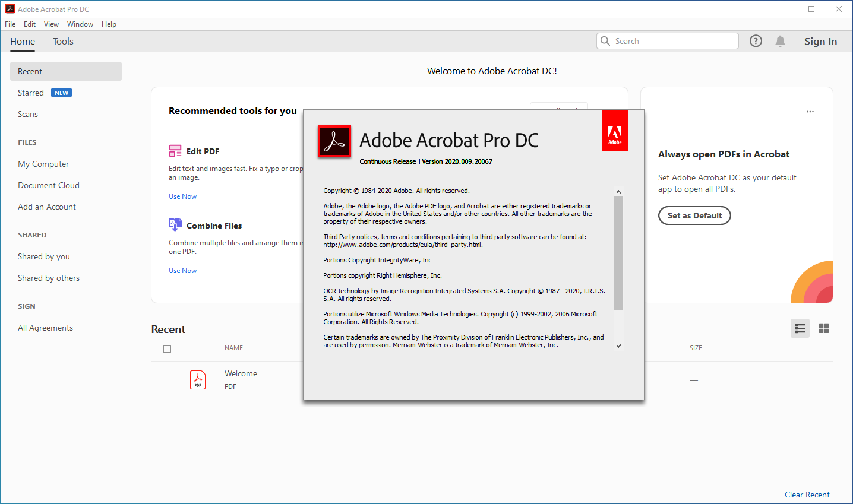Click the Edit PDF tool icon

pyautogui.click(x=175, y=151)
